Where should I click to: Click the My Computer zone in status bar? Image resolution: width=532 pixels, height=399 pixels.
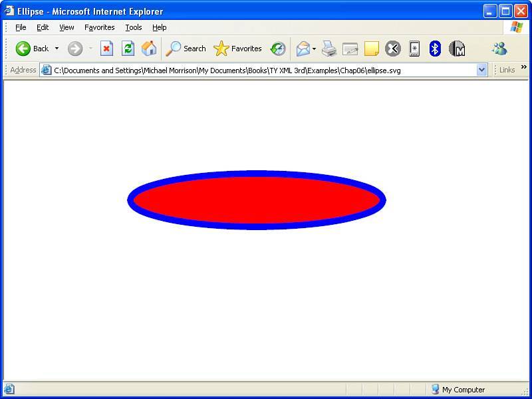[458, 390]
